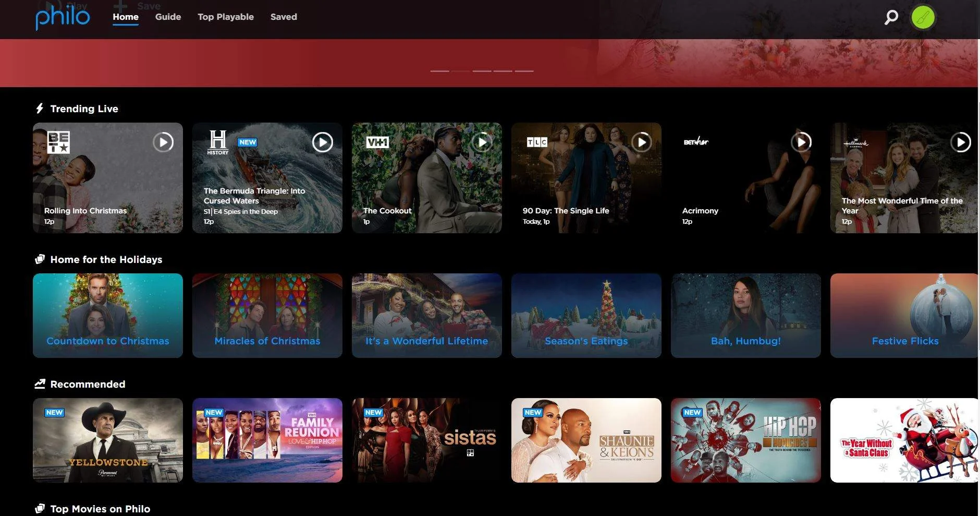Click the Home for the Holidays collection icon
This screenshot has width=980, height=516.
point(40,259)
